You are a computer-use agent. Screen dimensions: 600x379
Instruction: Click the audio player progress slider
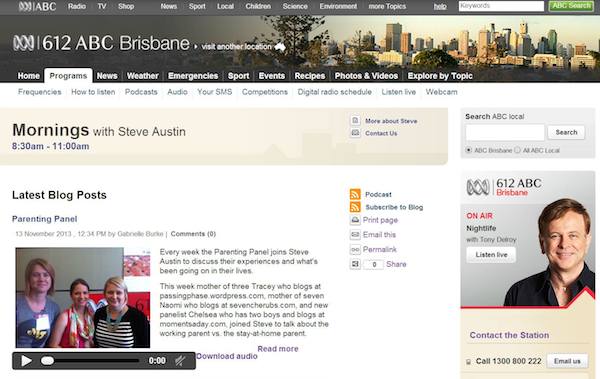pyautogui.click(x=90, y=361)
